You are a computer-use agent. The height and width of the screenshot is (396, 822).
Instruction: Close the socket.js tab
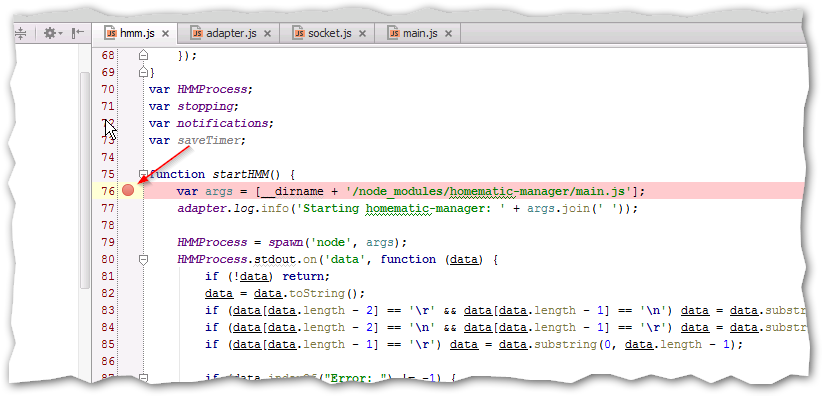[x=362, y=34]
